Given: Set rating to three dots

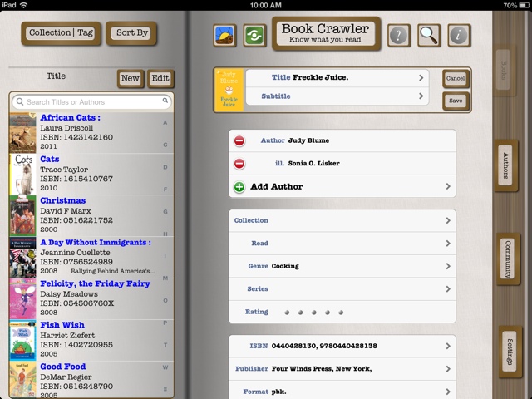Looking at the screenshot, I should (x=314, y=313).
